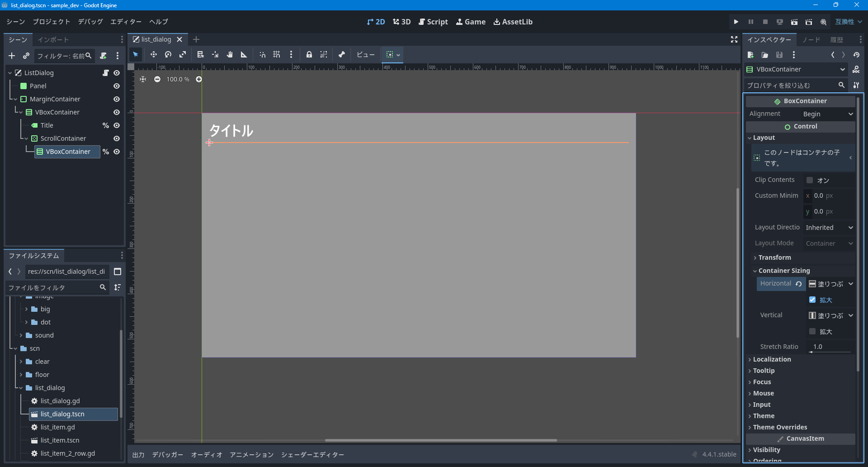Expand the floor folder
Screen dimensions: 868x467
tap(21, 375)
